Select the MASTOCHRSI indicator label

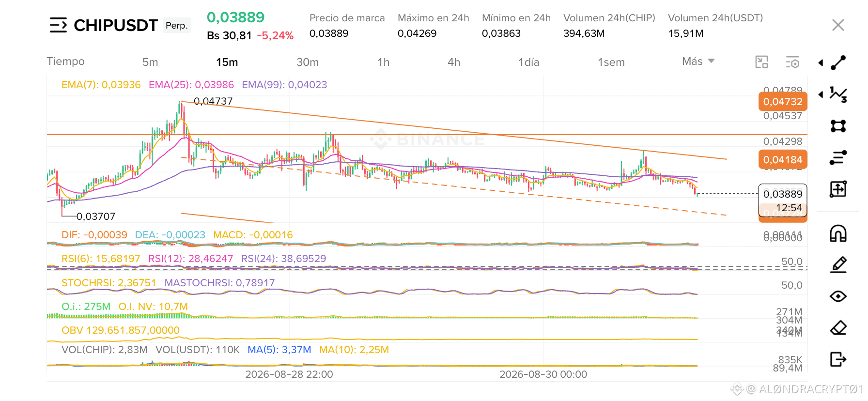point(220,283)
